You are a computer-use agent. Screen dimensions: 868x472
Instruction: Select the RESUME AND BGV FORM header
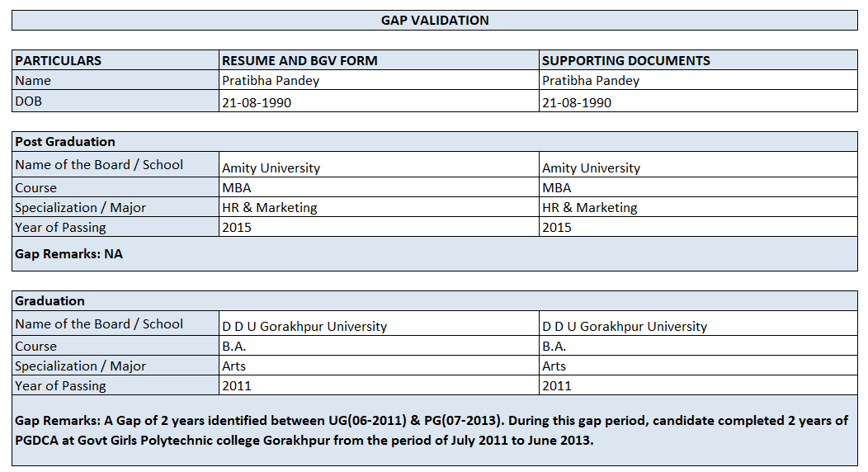point(300,61)
